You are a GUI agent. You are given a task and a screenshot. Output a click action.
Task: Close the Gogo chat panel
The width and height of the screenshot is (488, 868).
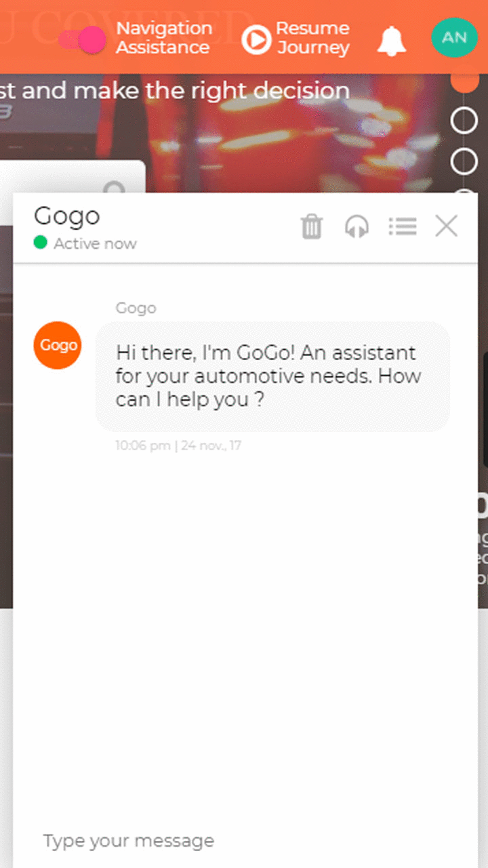pos(446,226)
